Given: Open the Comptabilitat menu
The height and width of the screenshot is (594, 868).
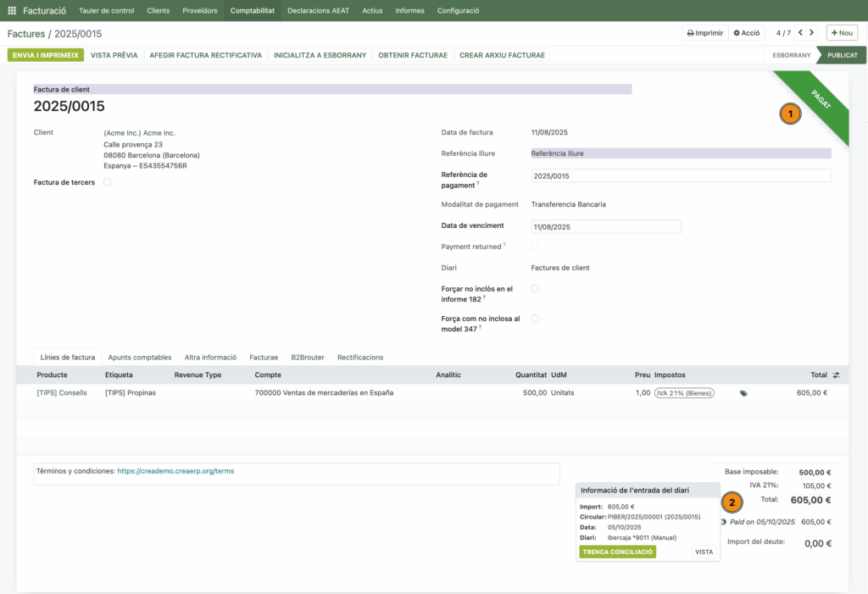Looking at the screenshot, I should coord(253,11).
